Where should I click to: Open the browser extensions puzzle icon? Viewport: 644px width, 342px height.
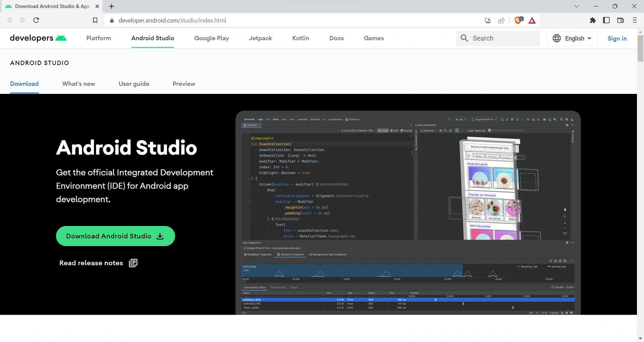click(593, 20)
